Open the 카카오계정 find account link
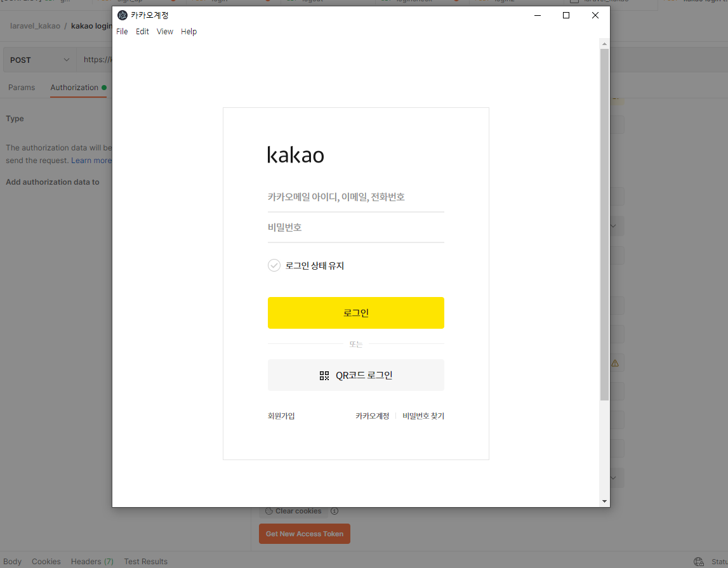 click(373, 416)
